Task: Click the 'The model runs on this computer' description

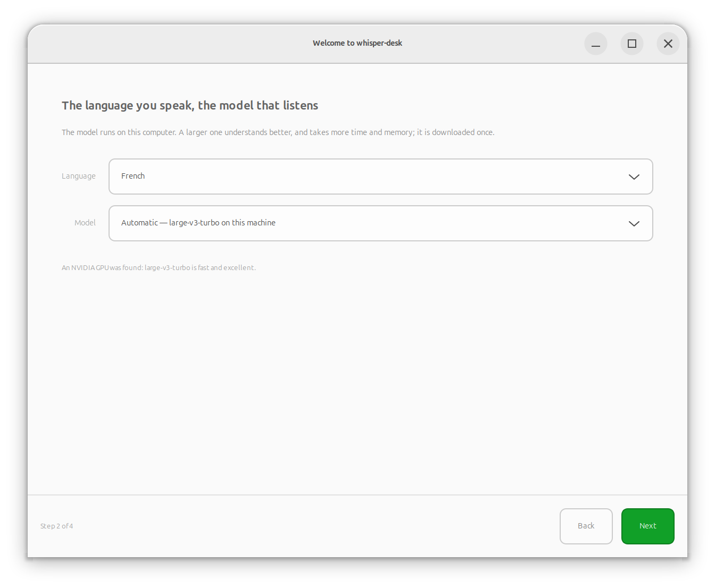Action: 278,132
